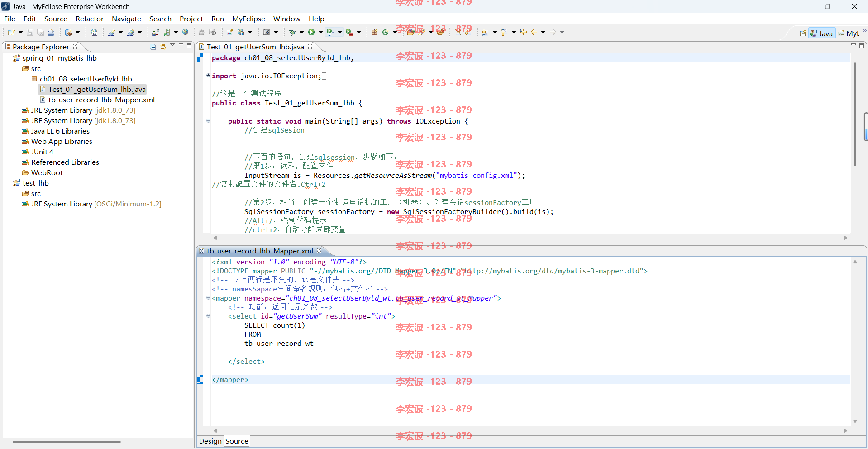868x449 pixels.
Task: Close the Test_01_getUserSum_lhb.java editor tab
Action: (310, 47)
